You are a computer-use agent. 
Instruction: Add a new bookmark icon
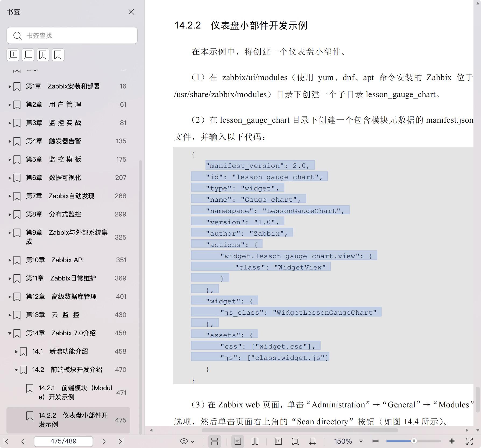point(43,55)
